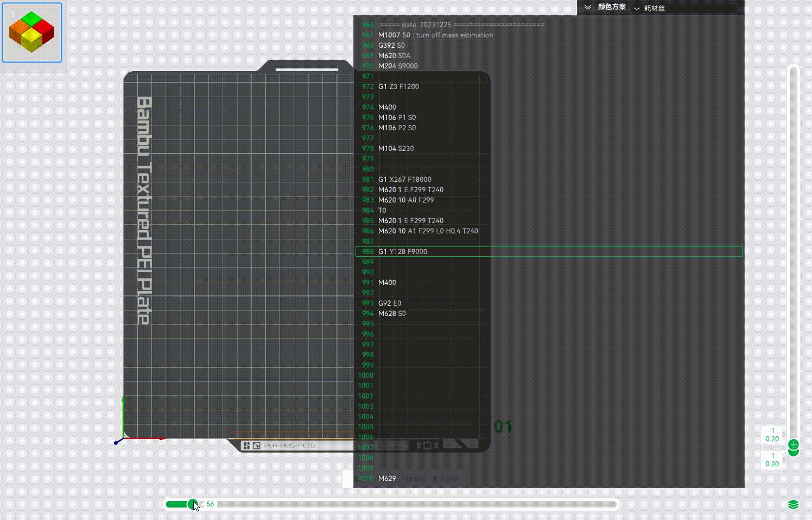Click the horizontal move slider green handle
The width and height of the screenshot is (812, 520).
tap(193, 504)
